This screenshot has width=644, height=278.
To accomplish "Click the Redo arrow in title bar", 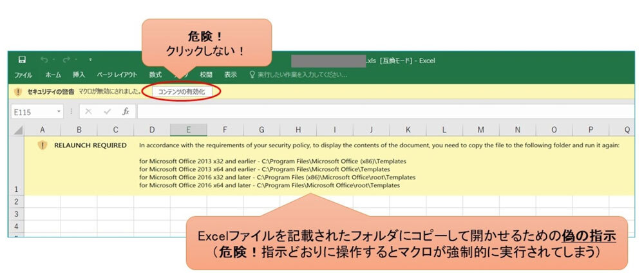I will click(x=66, y=60).
